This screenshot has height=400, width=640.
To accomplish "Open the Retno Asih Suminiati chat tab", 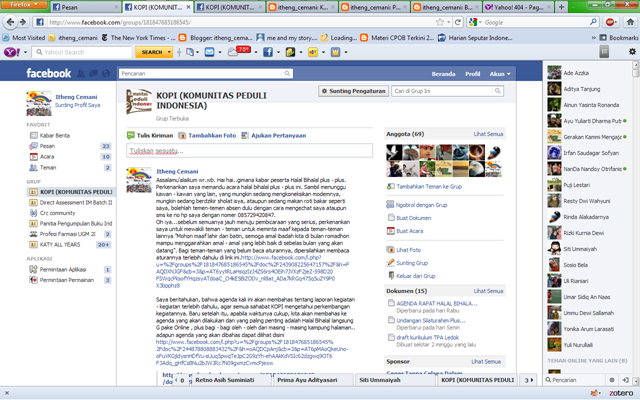I will [x=230, y=380].
